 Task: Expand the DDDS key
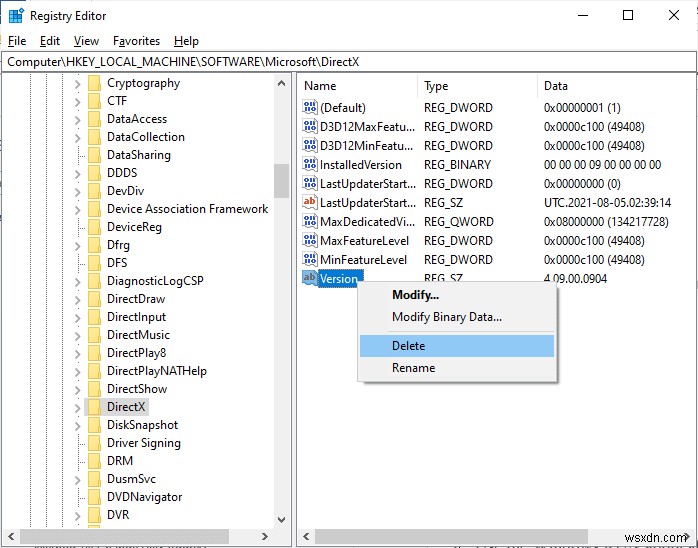coord(78,174)
